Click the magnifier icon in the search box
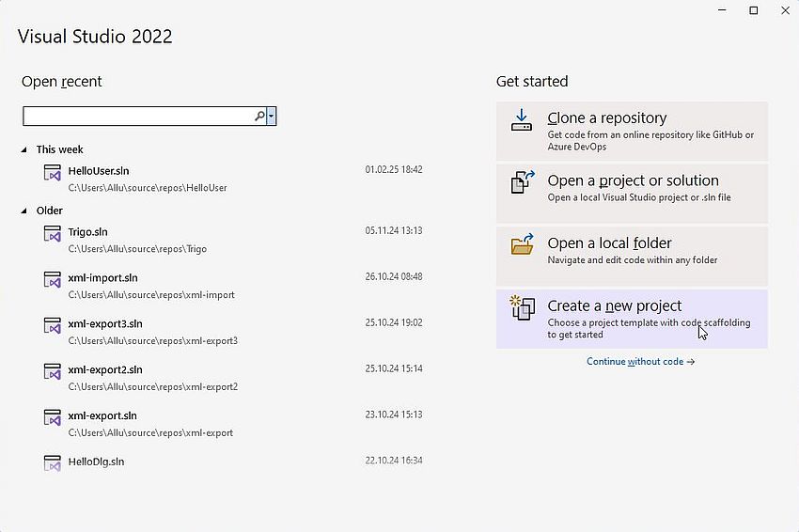Viewport: 799px width, 532px height. [x=259, y=117]
